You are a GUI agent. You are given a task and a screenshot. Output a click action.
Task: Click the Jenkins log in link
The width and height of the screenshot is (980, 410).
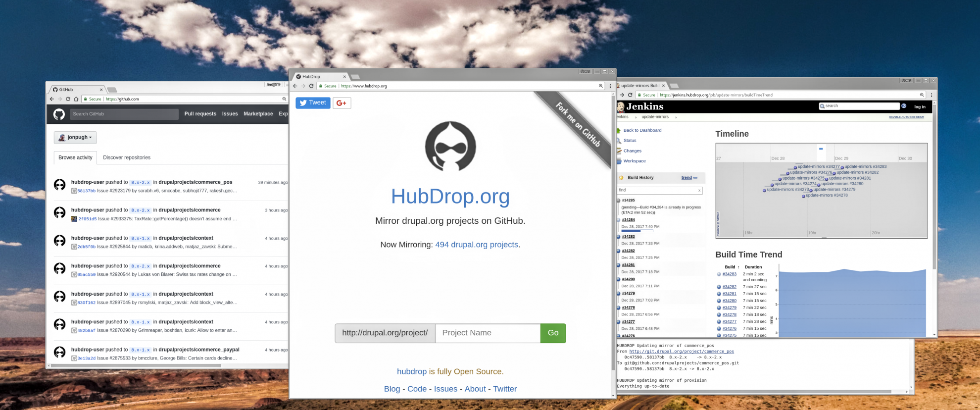coord(920,106)
